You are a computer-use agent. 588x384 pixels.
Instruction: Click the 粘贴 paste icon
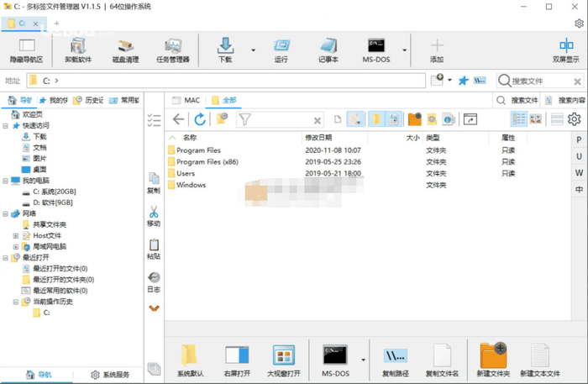pyautogui.click(x=154, y=249)
